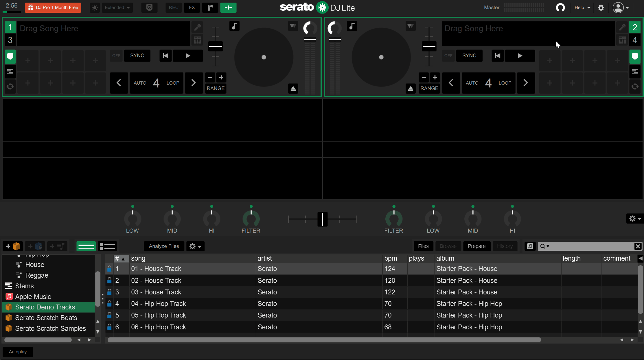Add a new crate
The height and width of the screenshot is (360, 644).
[x=13, y=246]
